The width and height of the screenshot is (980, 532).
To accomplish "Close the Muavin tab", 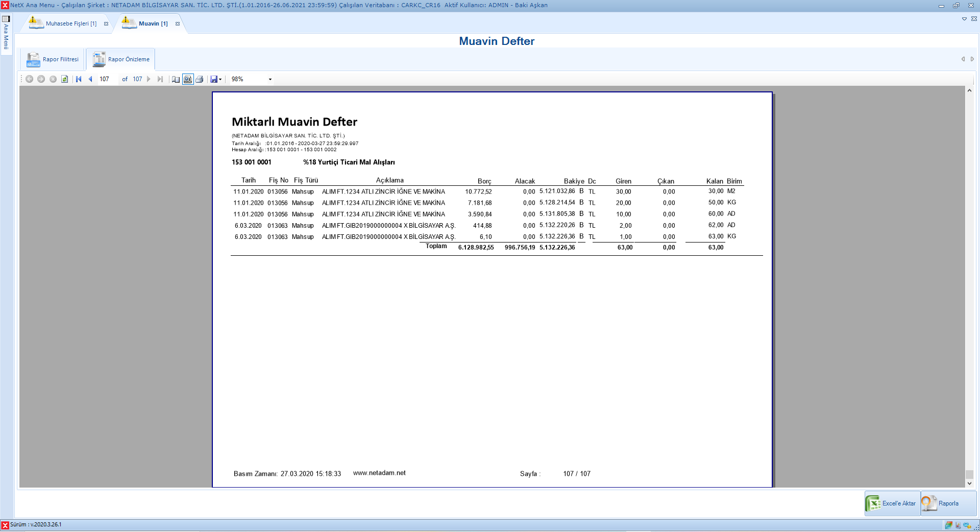I will (178, 24).
